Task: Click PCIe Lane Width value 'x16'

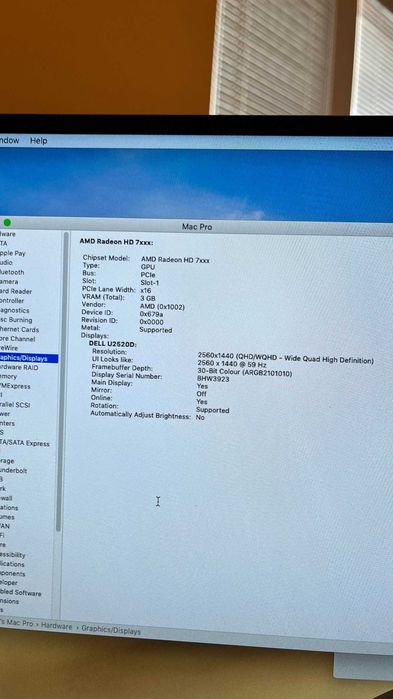Action: [145, 290]
